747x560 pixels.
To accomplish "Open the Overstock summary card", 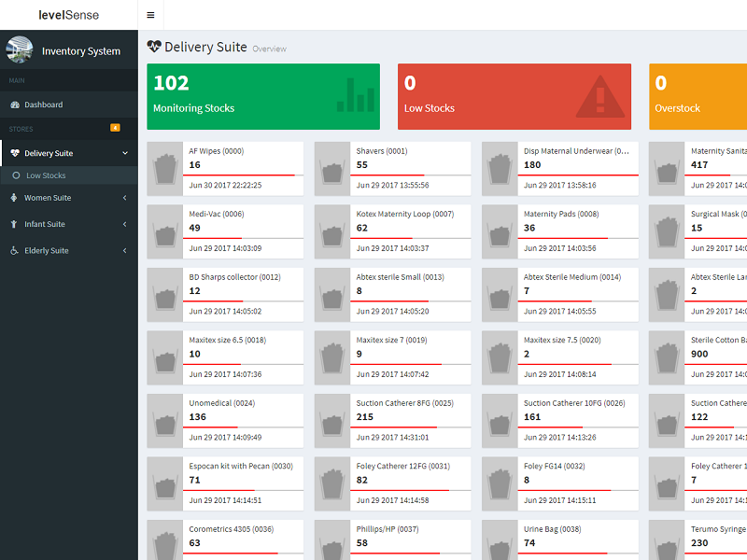I will pos(698,96).
